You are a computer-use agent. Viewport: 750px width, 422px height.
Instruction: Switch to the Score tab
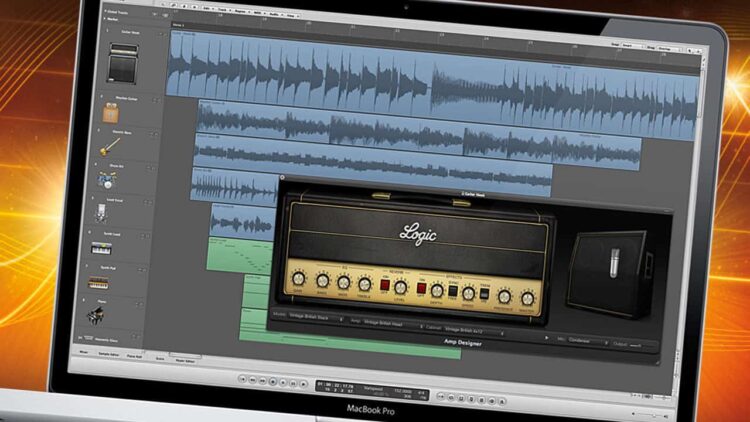tap(160, 358)
